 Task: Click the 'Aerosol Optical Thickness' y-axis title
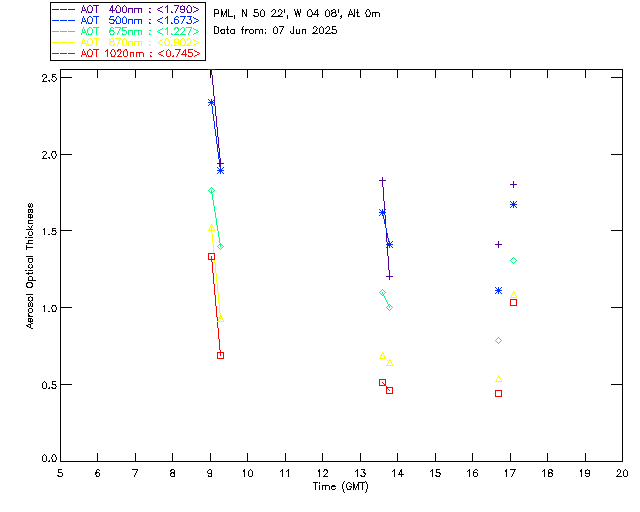tap(30, 266)
